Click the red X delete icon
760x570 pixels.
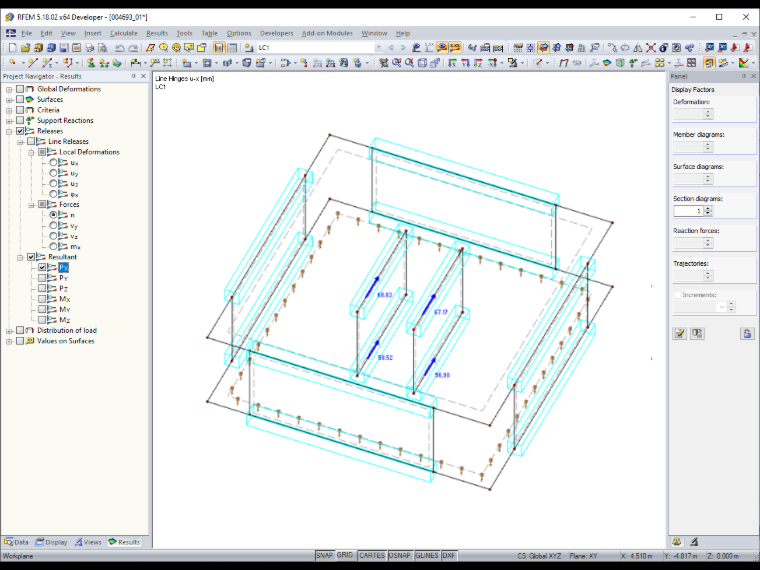click(650, 48)
